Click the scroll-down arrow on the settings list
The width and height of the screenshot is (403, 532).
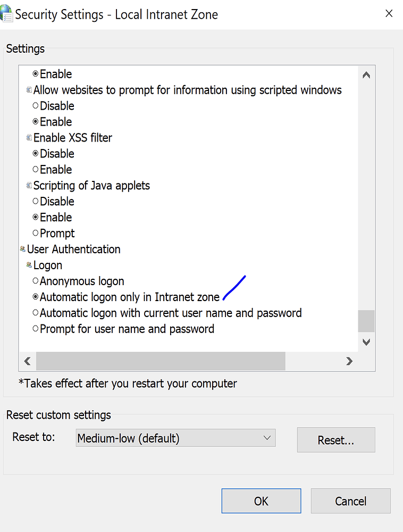point(366,342)
